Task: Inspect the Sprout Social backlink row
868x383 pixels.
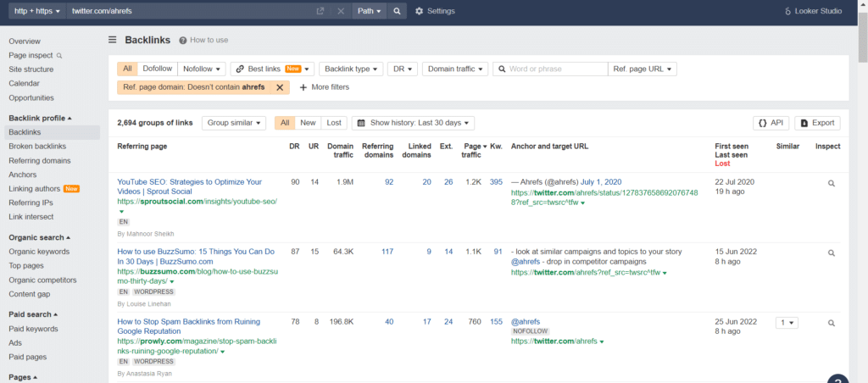Action: pyautogui.click(x=831, y=183)
